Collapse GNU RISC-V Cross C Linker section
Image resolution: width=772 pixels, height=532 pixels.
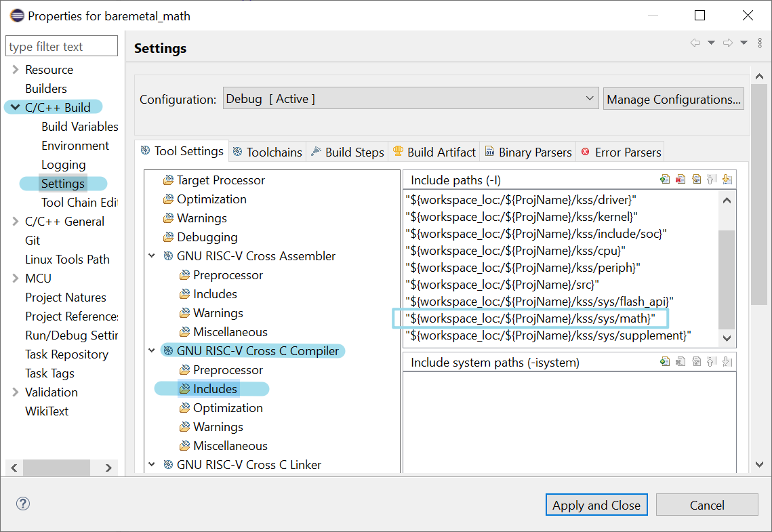152,465
